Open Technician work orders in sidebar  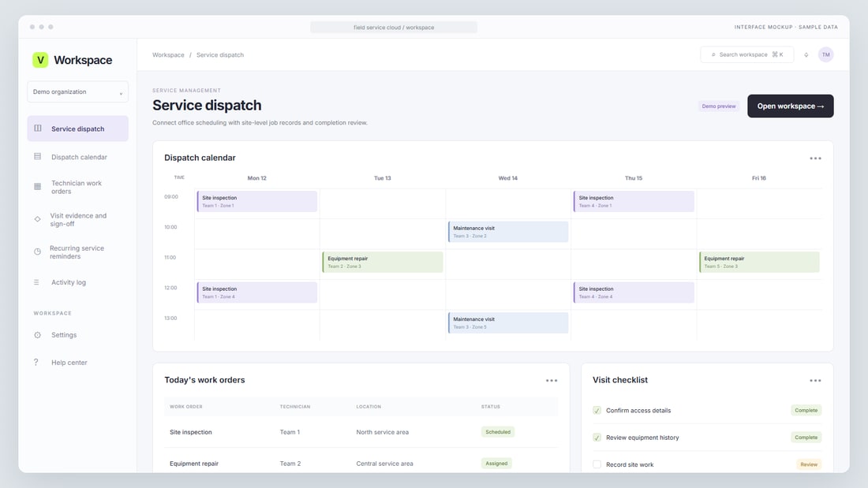tap(77, 187)
